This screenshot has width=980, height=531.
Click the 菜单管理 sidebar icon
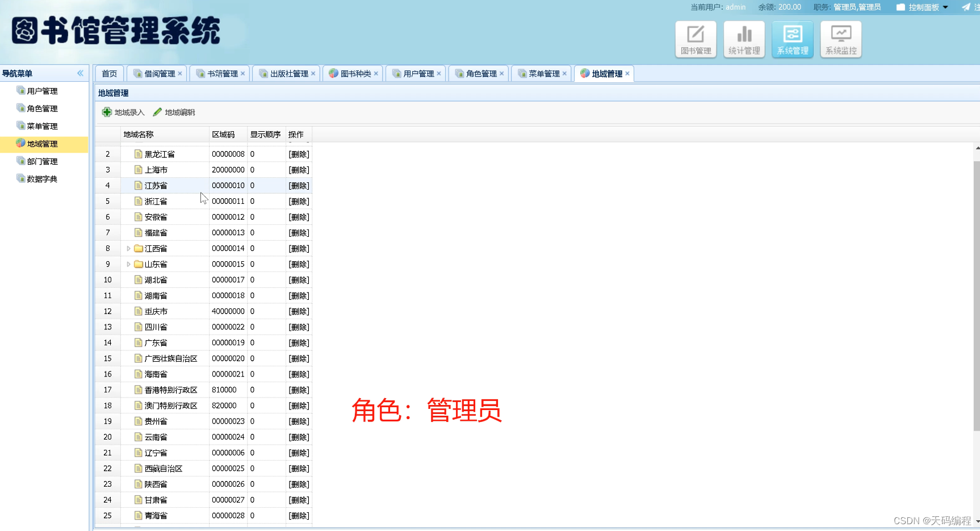tap(20, 126)
